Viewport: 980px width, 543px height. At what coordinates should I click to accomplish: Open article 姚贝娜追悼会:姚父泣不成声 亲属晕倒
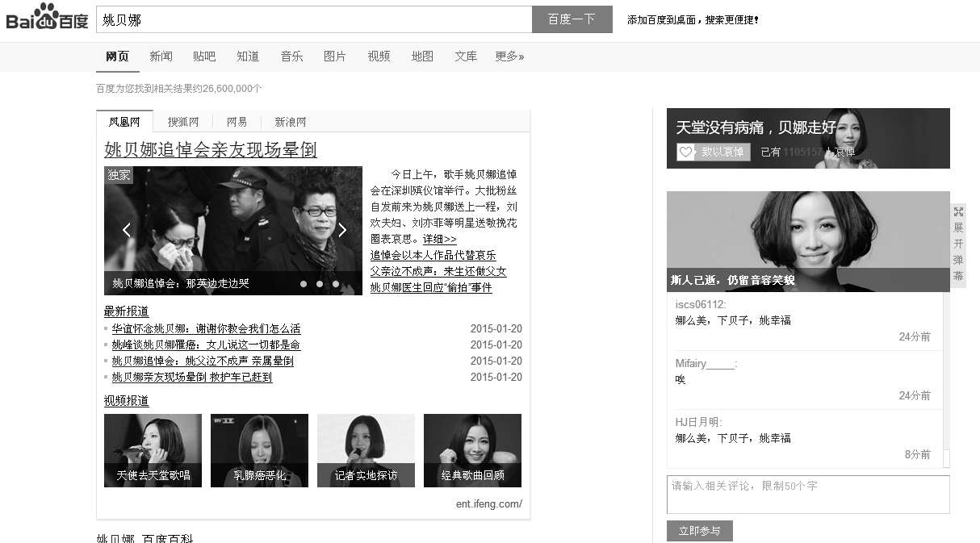pyautogui.click(x=203, y=361)
